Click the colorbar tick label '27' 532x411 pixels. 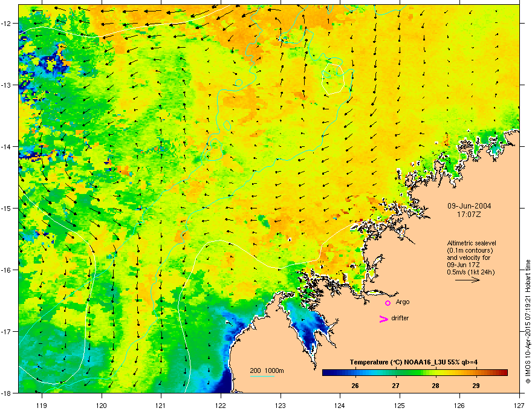(x=395, y=386)
